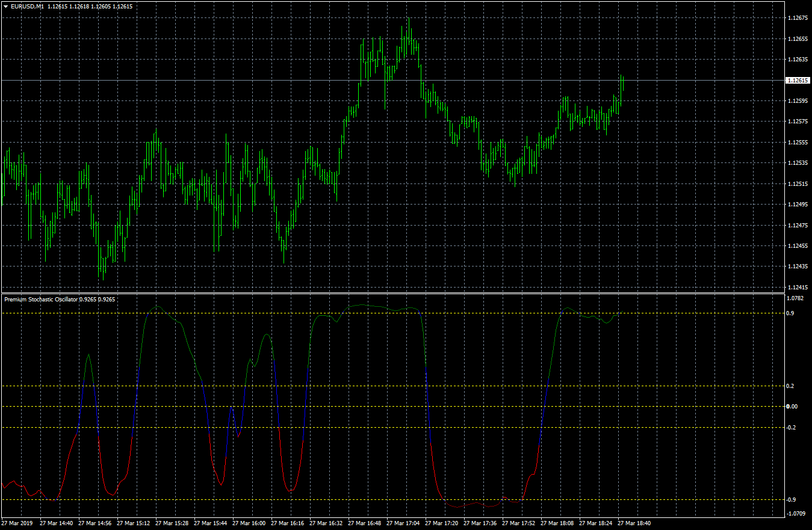Screen dimensions: 812x530
Task: Click the 1.12415 price axis label
Action: tap(798, 287)
